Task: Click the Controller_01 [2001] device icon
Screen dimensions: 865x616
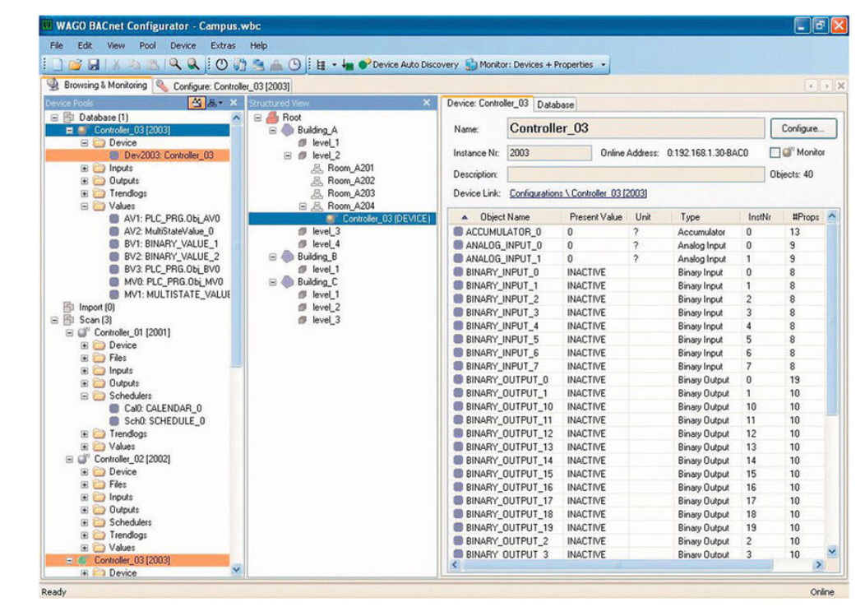Action: 84,332
